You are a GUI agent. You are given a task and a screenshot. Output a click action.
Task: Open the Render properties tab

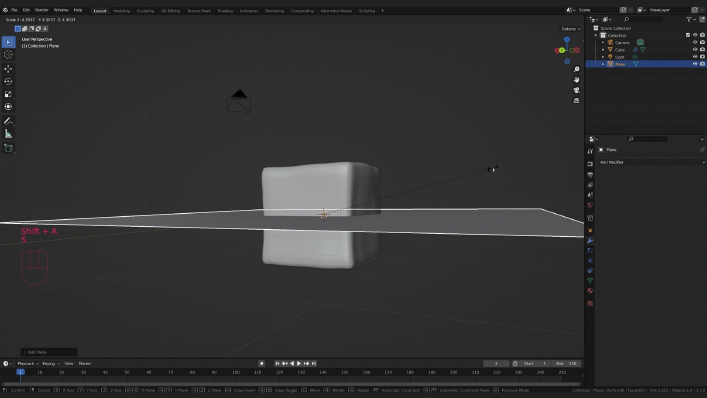click(x=590, y=164)
